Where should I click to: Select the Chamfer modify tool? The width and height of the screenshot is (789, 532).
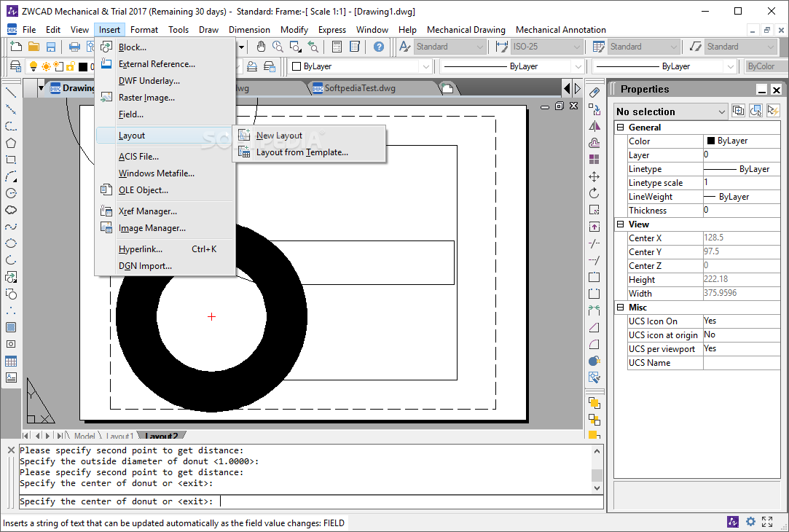point(594,327)
